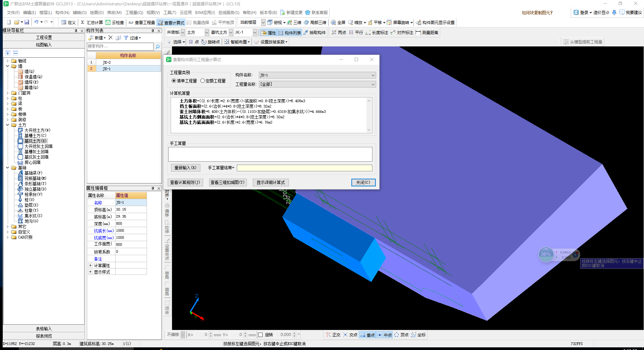
Task: Expand 计算属性 in property editor
Action: click(90, 265)
